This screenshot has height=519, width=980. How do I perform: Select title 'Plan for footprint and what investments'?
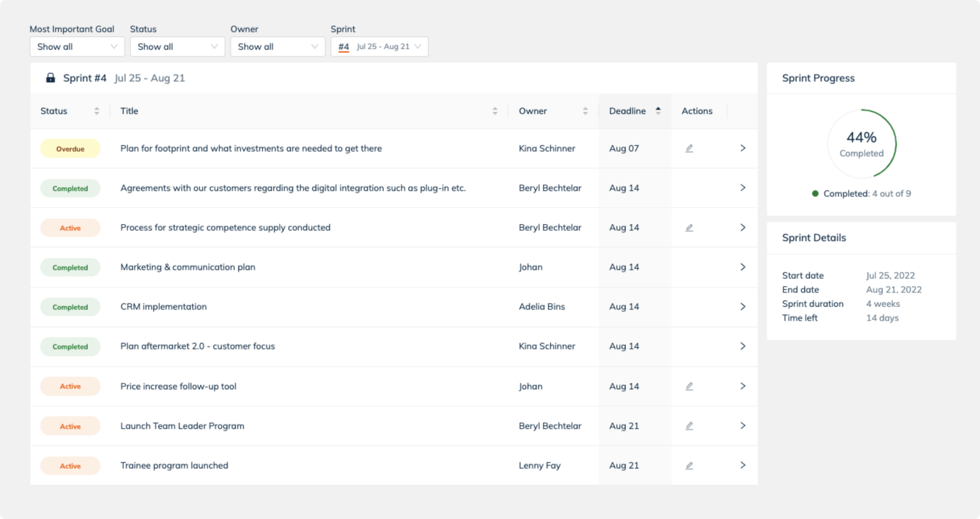[251, 148]
